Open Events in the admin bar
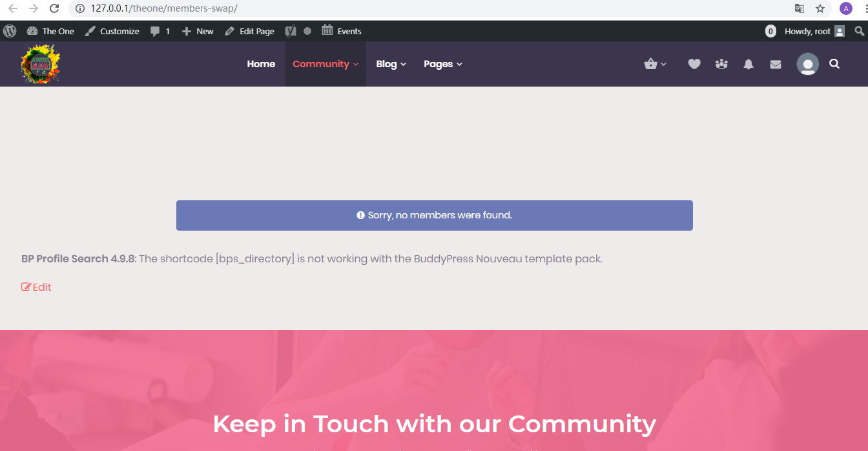868x451 pixels. (342, 31)
